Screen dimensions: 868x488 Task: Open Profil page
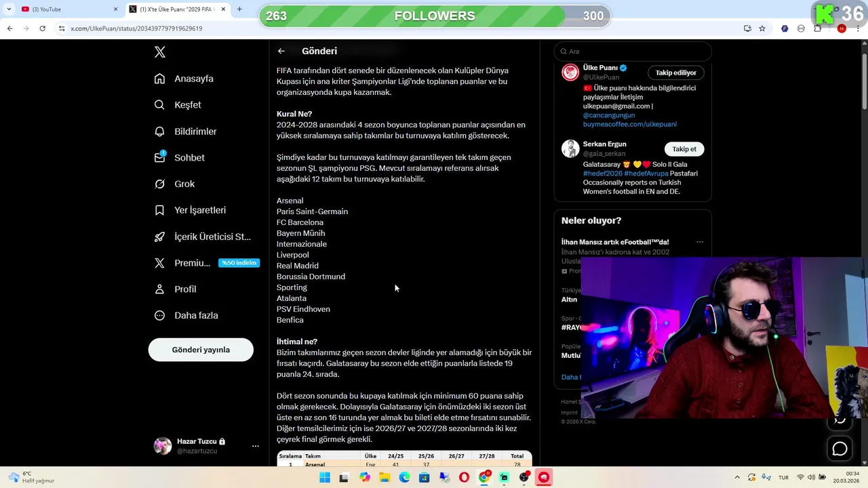175,289
